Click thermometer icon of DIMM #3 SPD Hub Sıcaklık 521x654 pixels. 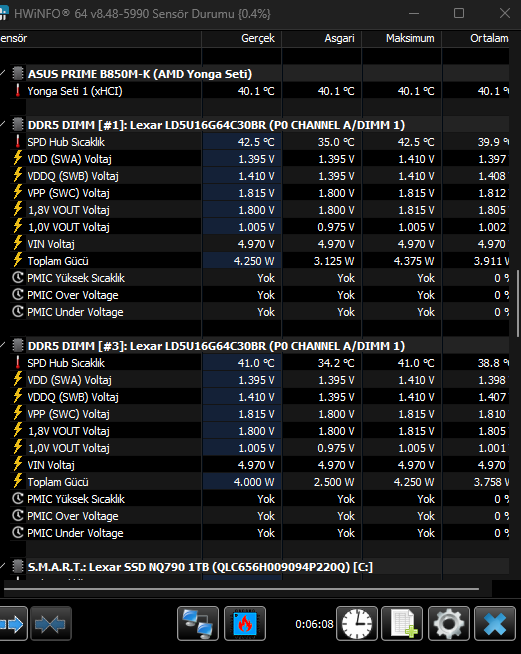[18, 363]
